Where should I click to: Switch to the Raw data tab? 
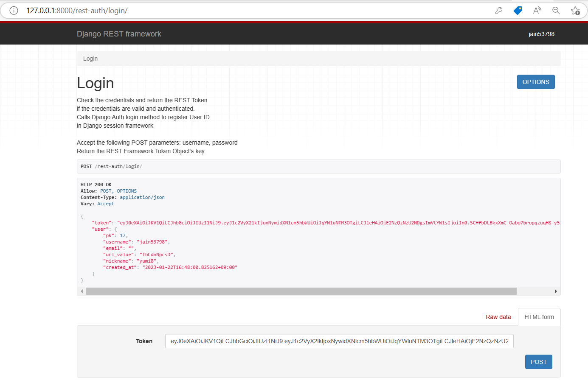[498, 317]
